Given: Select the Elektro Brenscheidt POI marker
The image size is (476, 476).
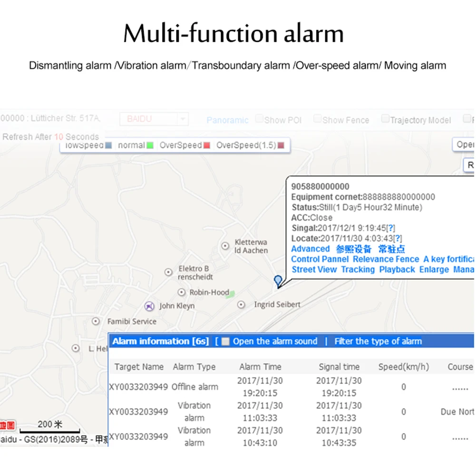Looking at the screenshot, I should coord(168,272).
